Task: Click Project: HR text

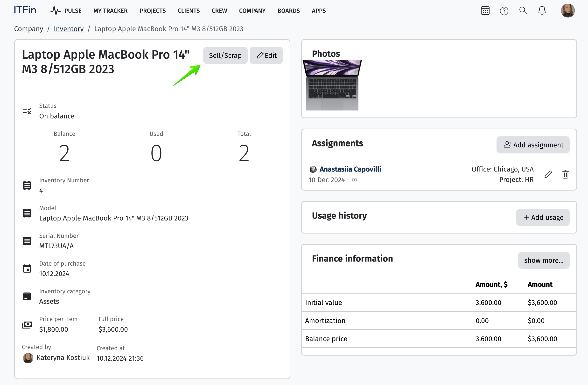Action: coord(516,179)
